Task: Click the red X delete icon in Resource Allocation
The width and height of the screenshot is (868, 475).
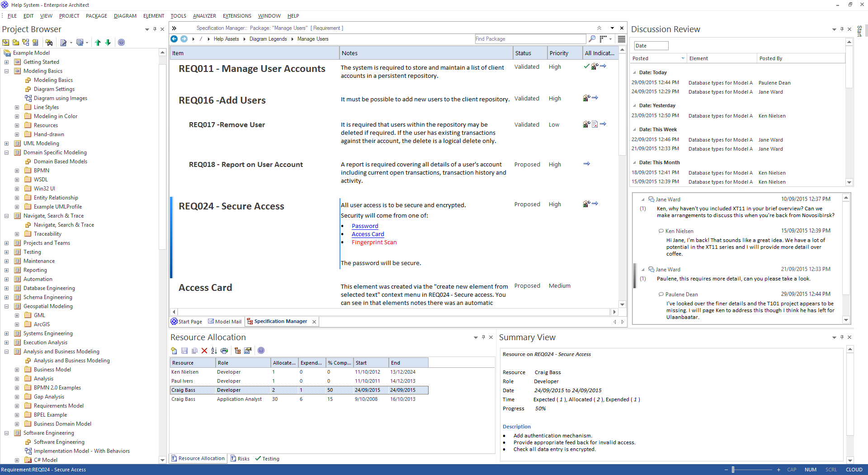Action: click(x=204, y=351)
